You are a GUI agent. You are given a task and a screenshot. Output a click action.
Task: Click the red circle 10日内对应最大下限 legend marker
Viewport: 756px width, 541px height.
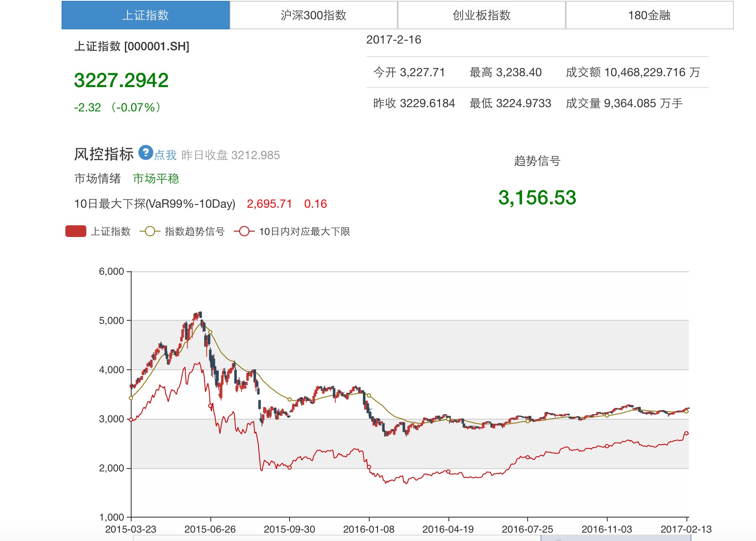[244, 232]
